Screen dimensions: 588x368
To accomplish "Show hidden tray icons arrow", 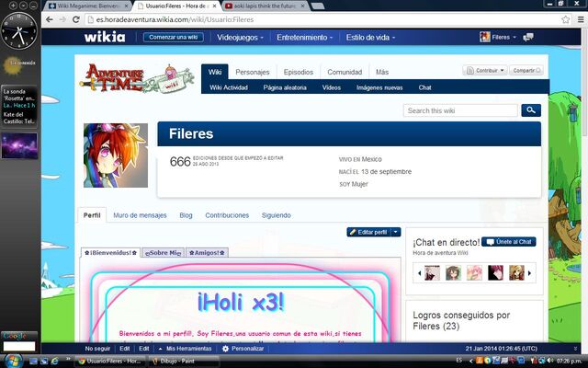I will [x=470, y=361].
